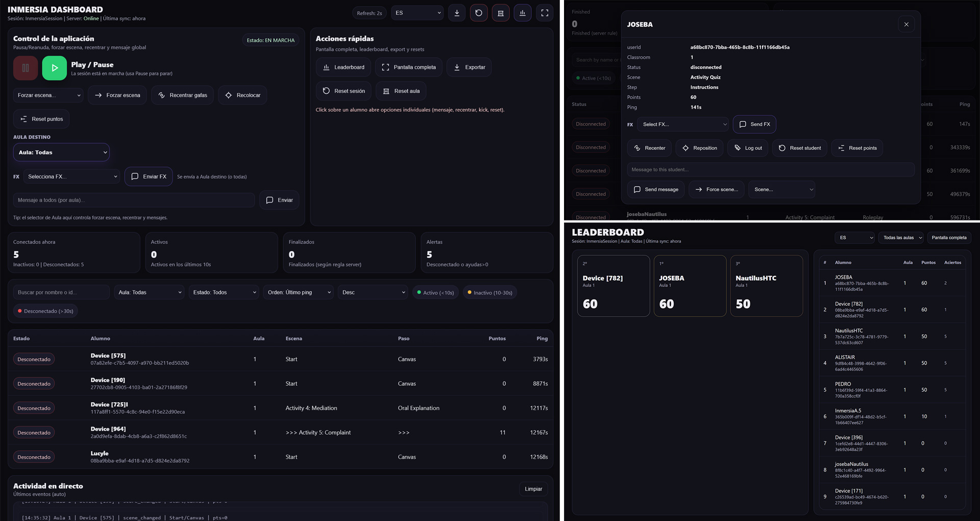
Task: Select the NautilusHTC podium card
Action: (x=767, y=286)
